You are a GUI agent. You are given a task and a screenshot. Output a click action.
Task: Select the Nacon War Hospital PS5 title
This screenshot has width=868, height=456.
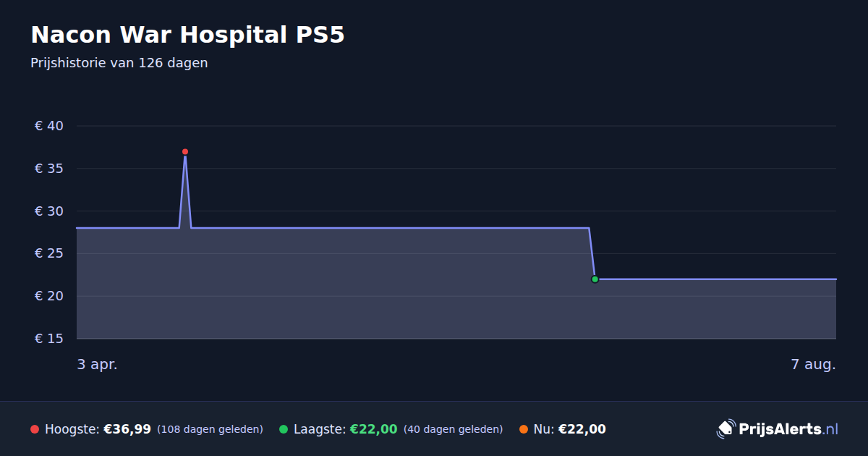(187, 35)
